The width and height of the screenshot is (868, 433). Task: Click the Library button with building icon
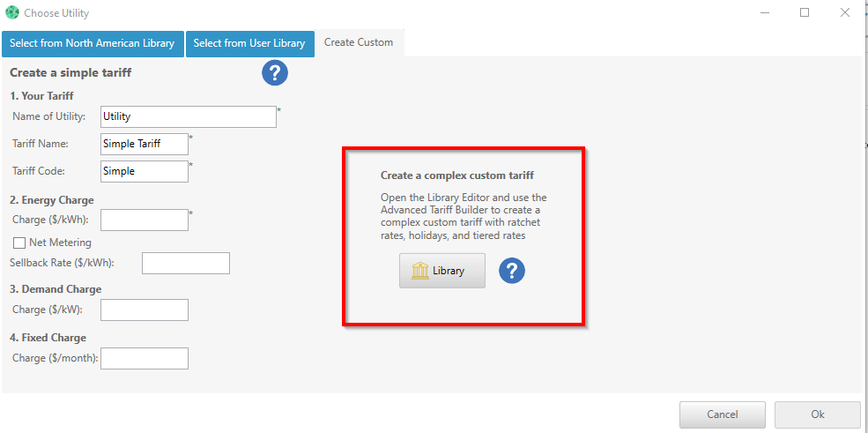pyautogui.click(x=442, y=271)
